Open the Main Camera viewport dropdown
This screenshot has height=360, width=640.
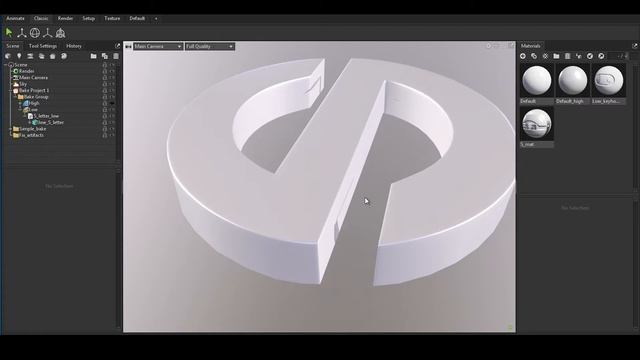point(158,47)
